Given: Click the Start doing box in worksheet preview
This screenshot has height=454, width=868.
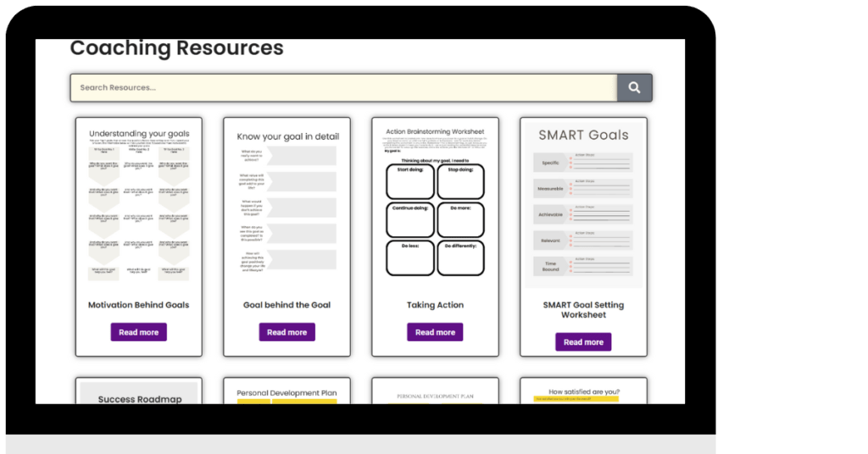Looking at the screenshot, I should tap(410, 181).
